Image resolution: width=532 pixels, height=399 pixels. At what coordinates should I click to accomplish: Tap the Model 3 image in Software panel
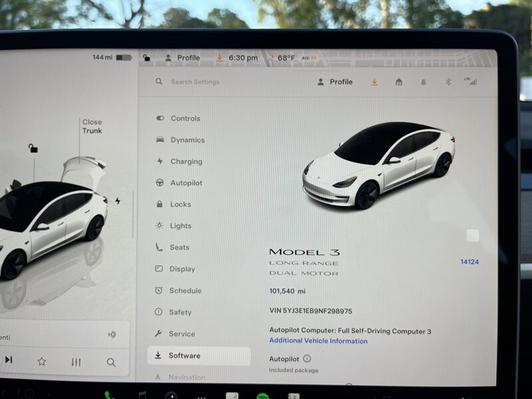pos(378,165)
